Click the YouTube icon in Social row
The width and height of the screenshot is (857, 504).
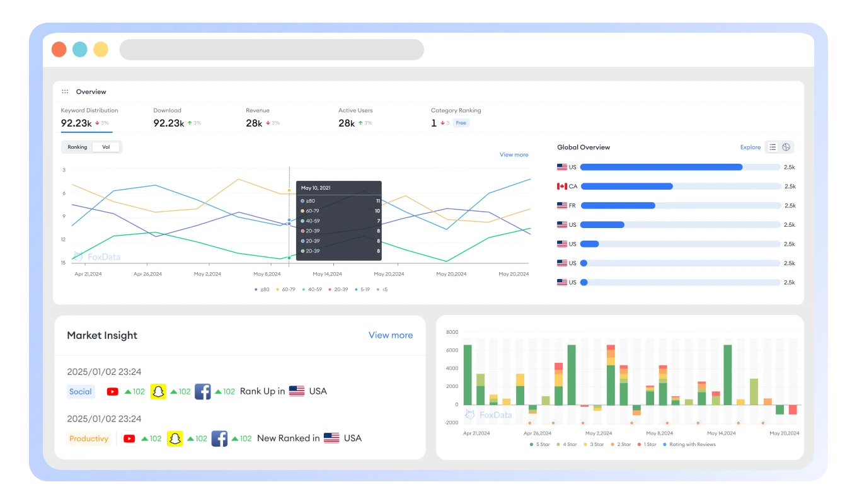pos(112,391)
